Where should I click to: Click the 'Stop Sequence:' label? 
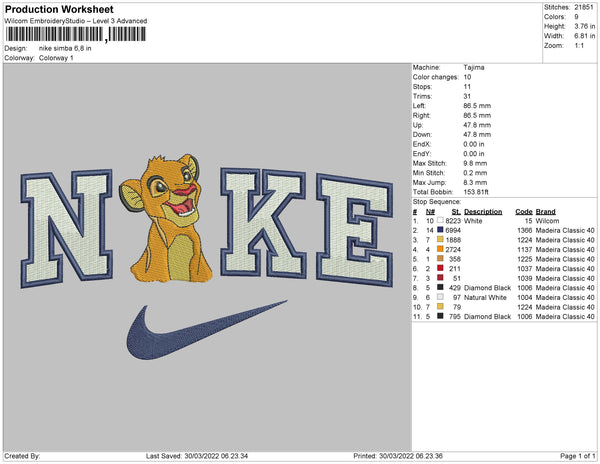pyautogui.click(x=437, y=202)
